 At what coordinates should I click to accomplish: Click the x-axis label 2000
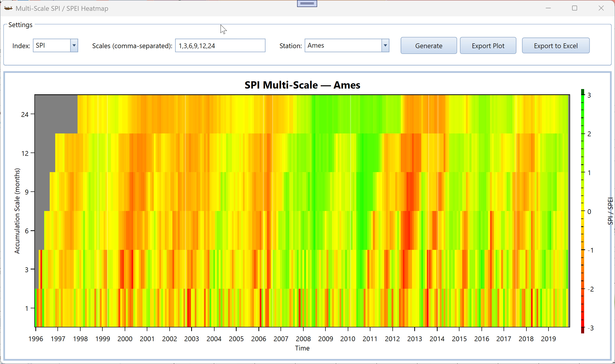pyautogui.click(x=125, y=339)
